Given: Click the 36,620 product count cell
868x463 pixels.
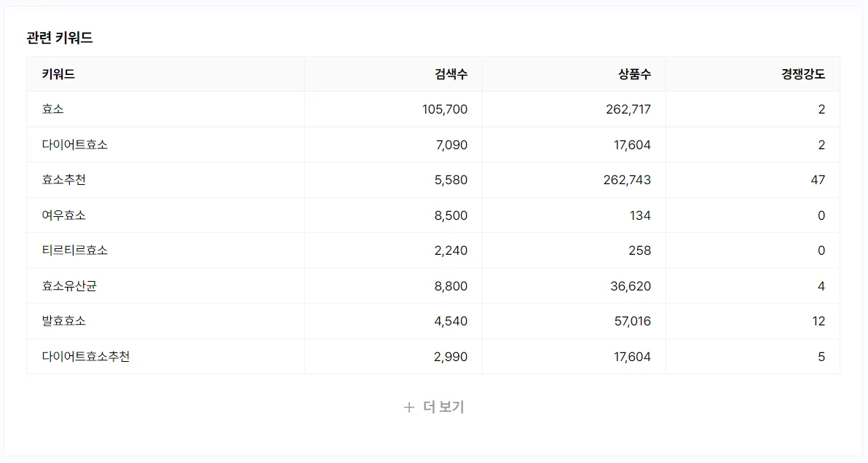Looking at the screenshot, I should 631,286.
